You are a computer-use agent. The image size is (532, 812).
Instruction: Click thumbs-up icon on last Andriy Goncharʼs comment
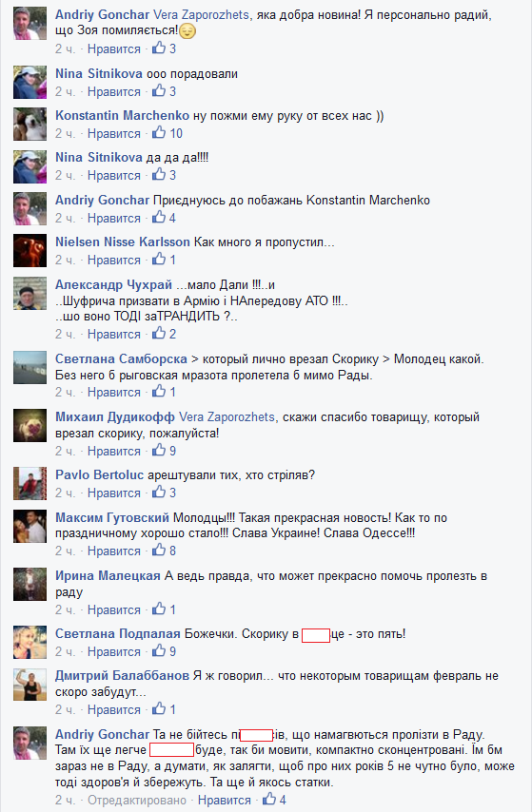pos(269,800)
